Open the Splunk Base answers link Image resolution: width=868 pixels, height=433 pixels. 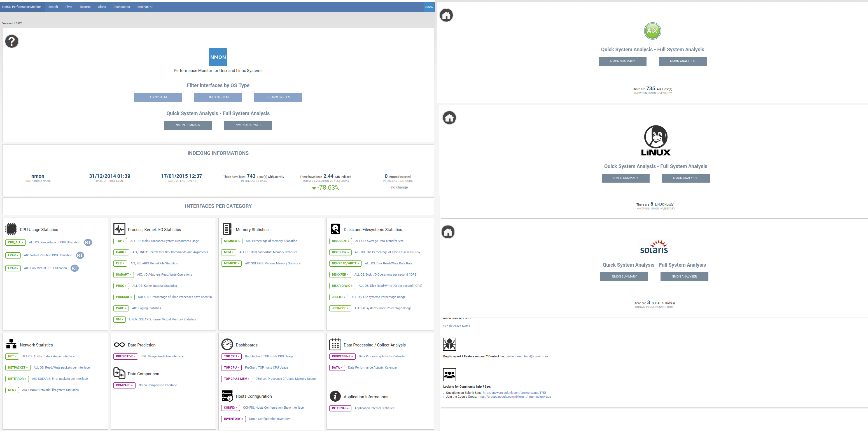[514, 393]
